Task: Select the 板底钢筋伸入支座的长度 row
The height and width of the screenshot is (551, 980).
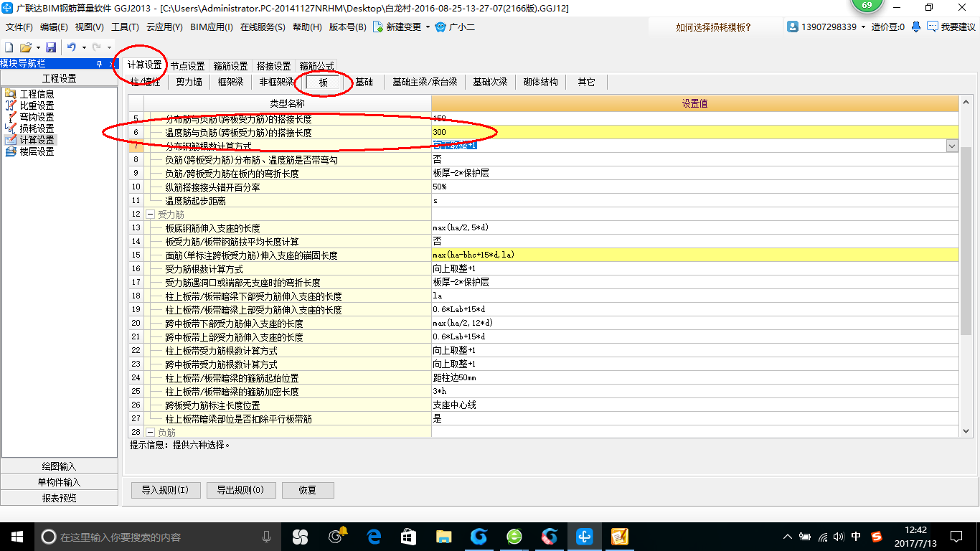Action: coord(545,227)
